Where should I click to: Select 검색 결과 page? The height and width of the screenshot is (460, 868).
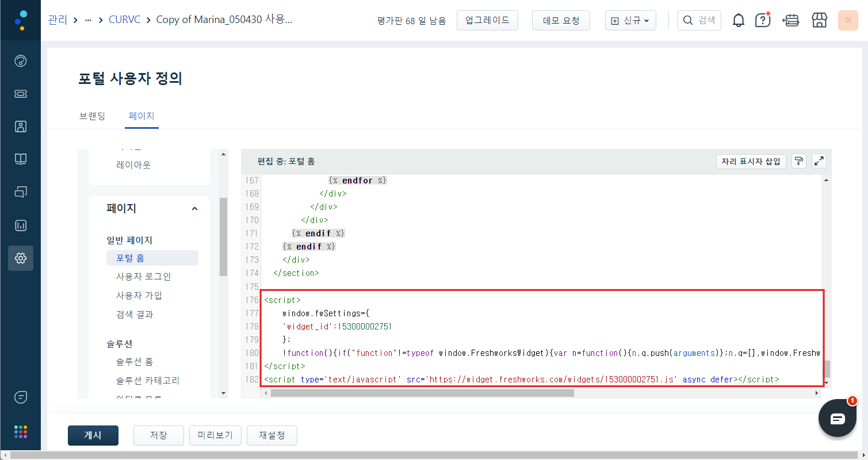tap(135, 315)
